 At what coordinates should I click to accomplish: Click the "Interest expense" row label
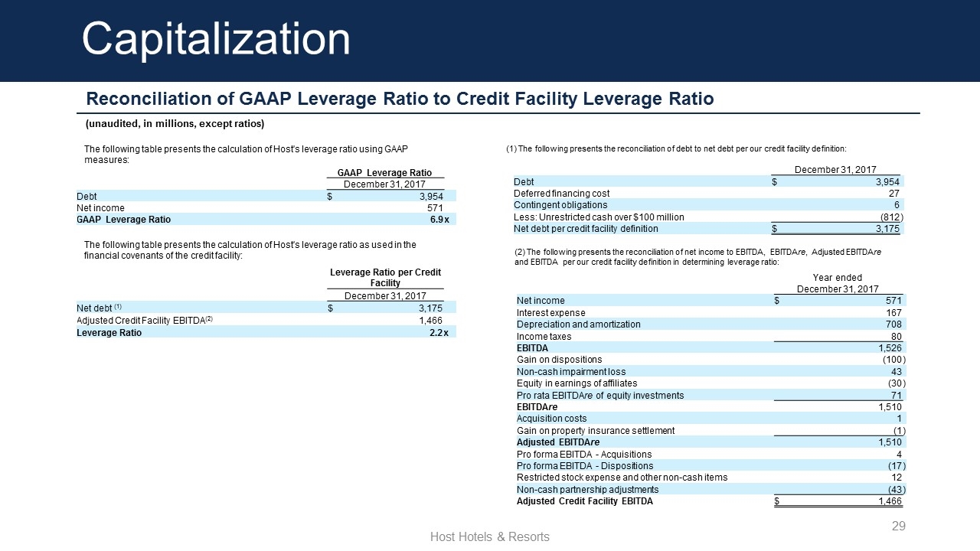[x=551, y=312]
